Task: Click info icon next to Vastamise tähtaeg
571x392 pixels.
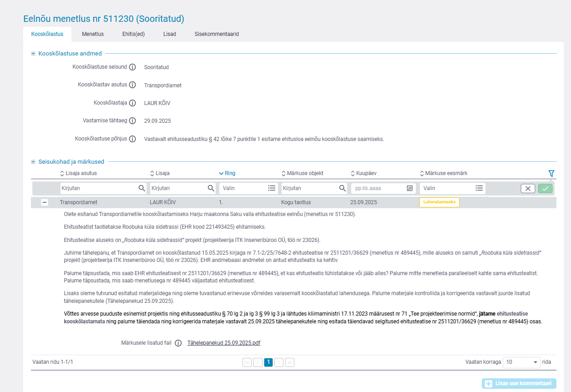Action: pyautogui.click(x=132, y=121)
